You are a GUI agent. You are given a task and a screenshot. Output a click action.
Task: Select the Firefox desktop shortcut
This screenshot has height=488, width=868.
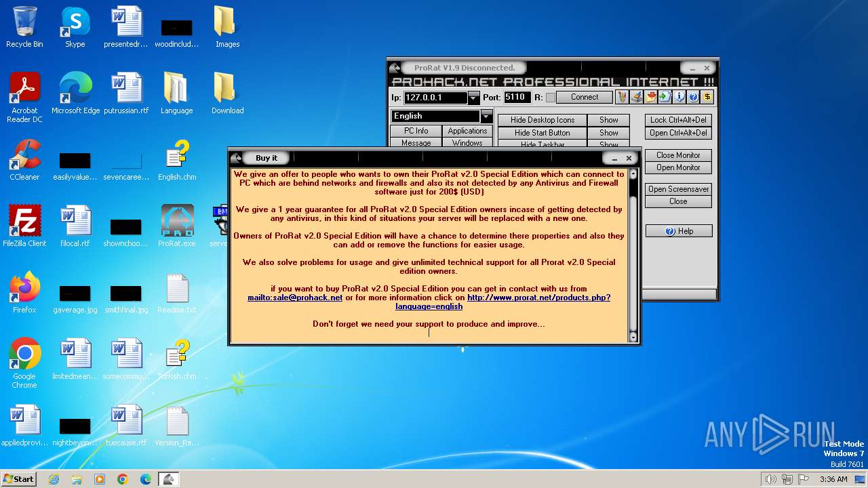tap(24, 293)
